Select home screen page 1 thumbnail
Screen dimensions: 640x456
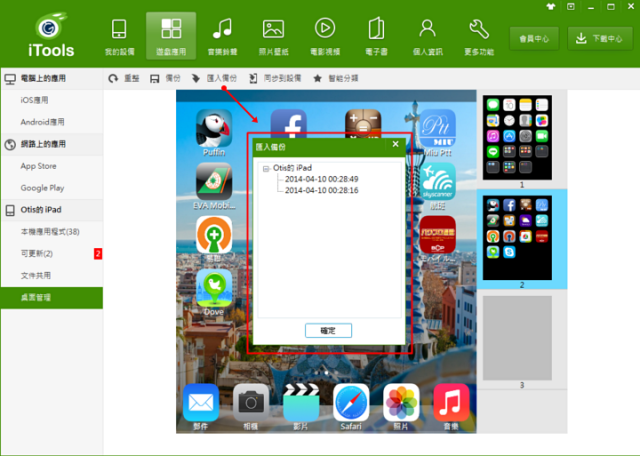coord(517,138)
